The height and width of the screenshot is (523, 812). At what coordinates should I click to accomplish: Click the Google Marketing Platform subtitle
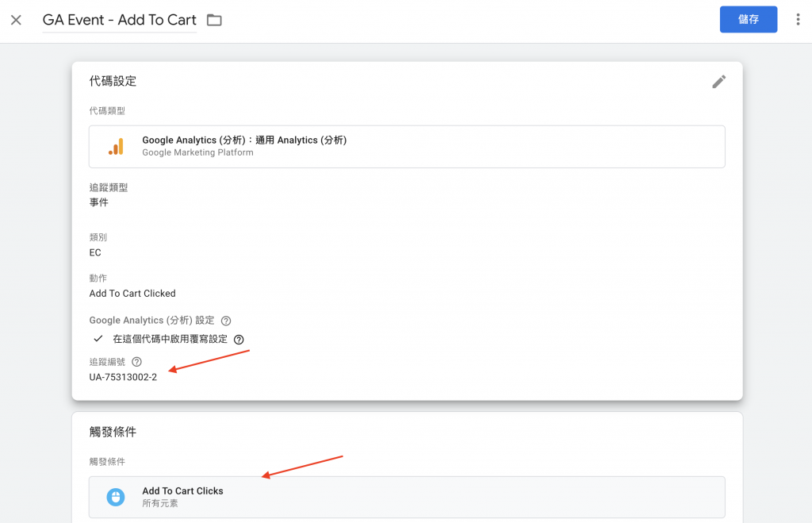[x=197, y=152]
